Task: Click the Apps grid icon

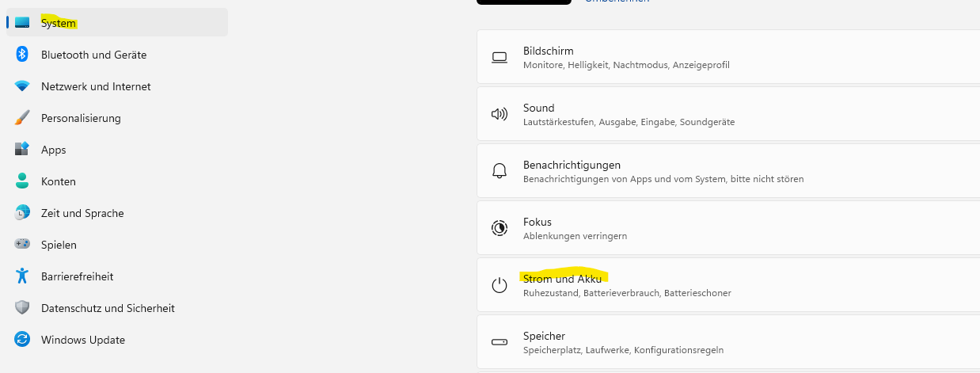Action: [x=22, y=149]
